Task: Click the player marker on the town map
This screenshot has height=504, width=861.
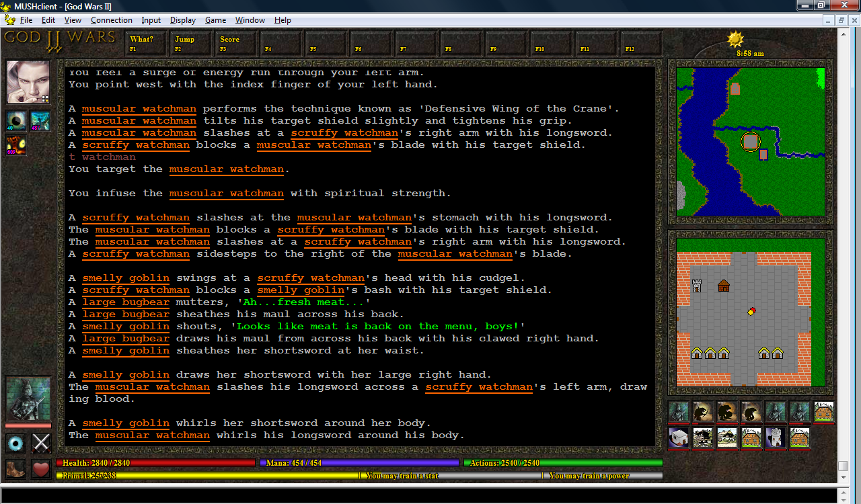Action: tap(751, 311)
